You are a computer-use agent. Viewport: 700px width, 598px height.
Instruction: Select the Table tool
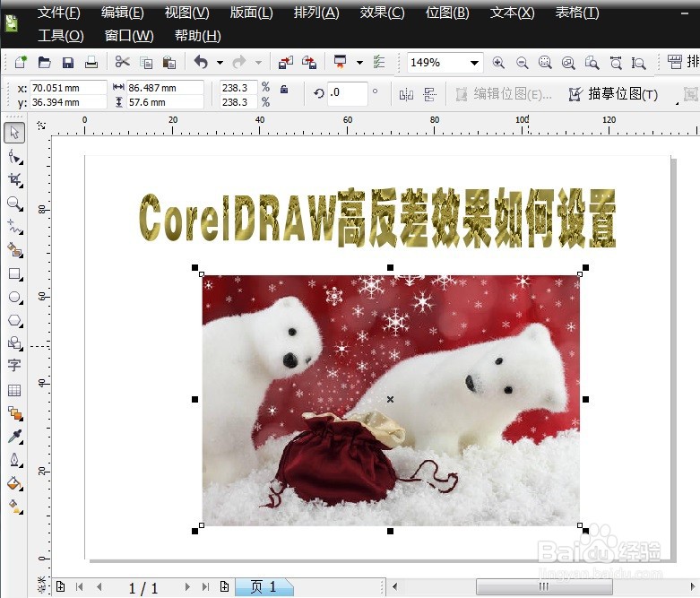click(x=14, y=390)
